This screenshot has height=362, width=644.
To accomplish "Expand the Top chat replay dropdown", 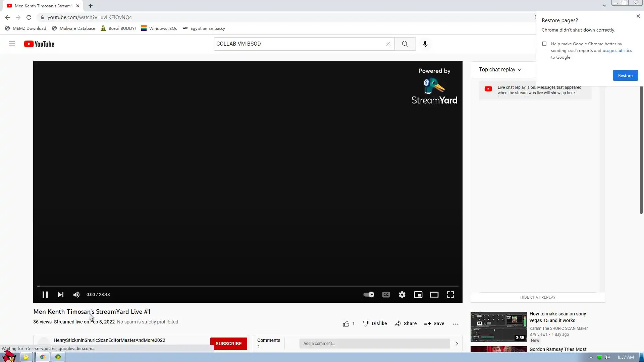I will click(500, 70).
